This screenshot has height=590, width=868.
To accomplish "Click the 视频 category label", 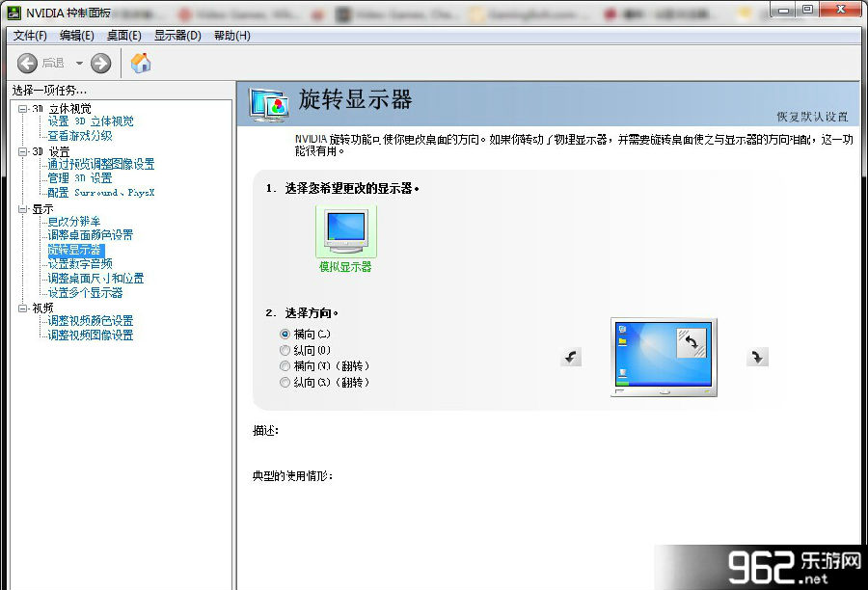I will pos(42,308).
